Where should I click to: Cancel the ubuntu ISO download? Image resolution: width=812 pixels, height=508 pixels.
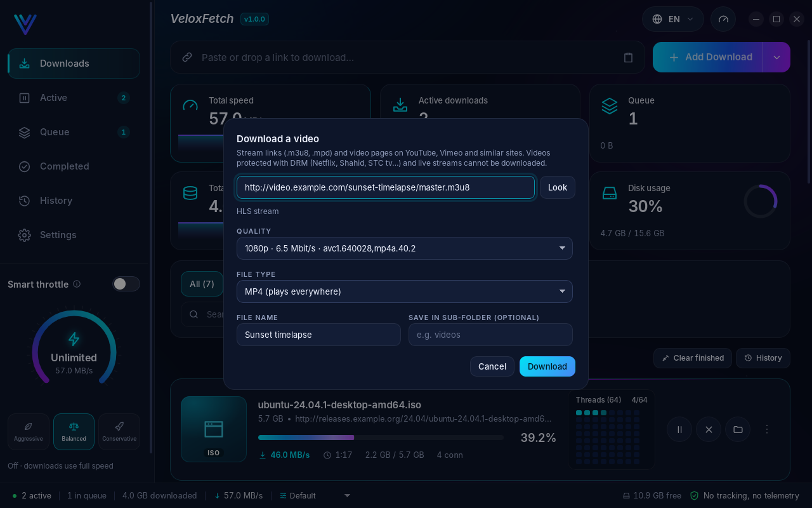point(709,430)
